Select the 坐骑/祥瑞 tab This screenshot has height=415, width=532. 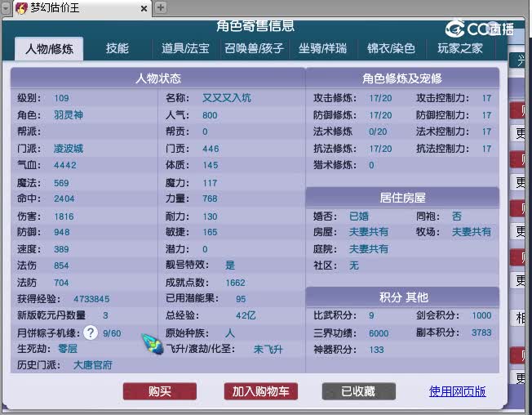pyautogui.click(x=322, y=48)
